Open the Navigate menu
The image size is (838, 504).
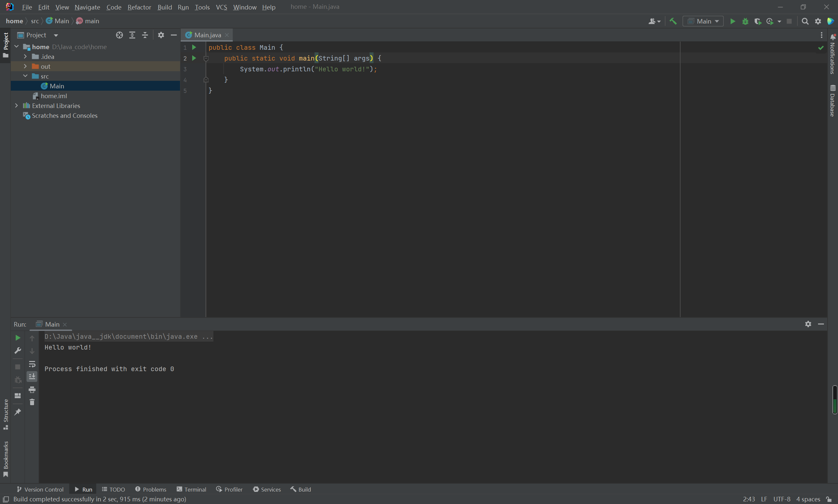(x=87, y=7)
